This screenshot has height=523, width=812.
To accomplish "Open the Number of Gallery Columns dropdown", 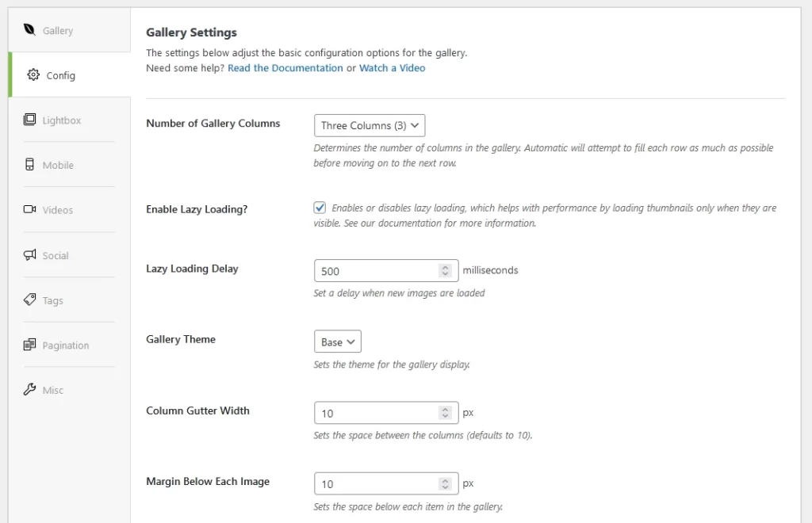I will click(x=370, y=125).
